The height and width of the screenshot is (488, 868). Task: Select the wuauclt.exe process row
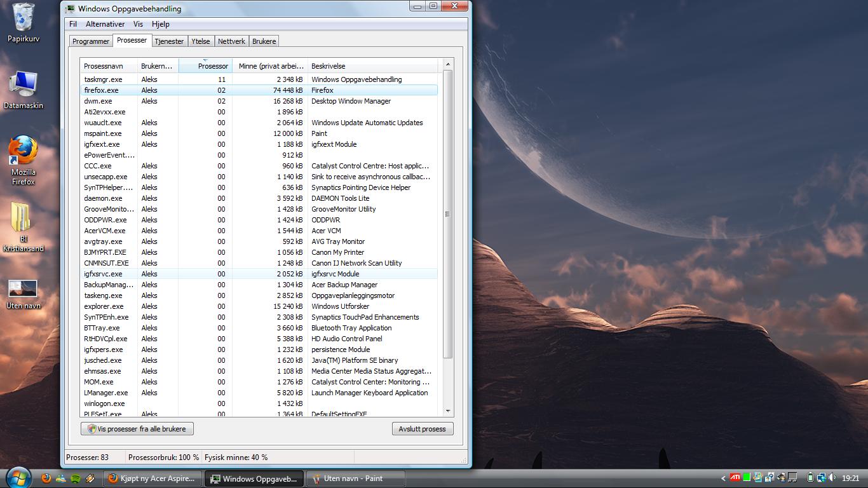point(259,123)
